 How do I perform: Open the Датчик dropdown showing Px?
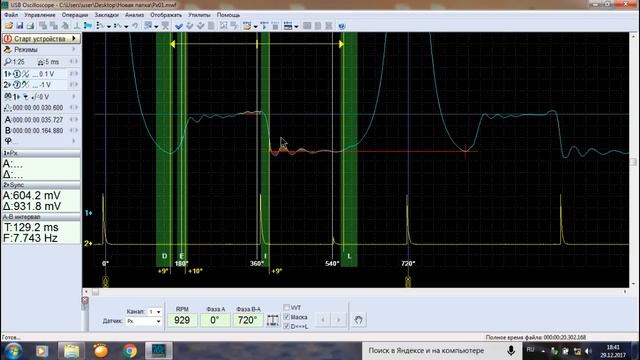(144, 321)
